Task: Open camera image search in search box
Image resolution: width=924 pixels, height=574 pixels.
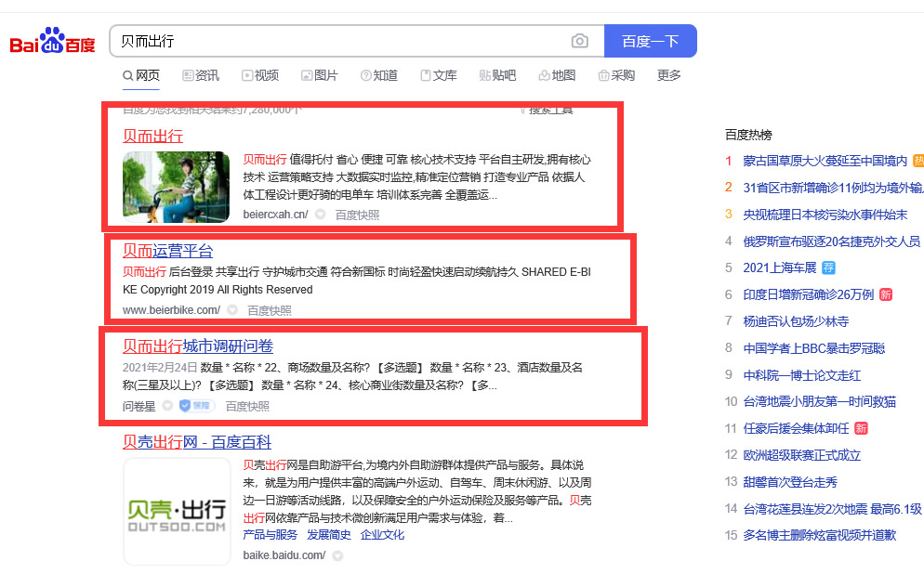Action: [x=580, y=41]
